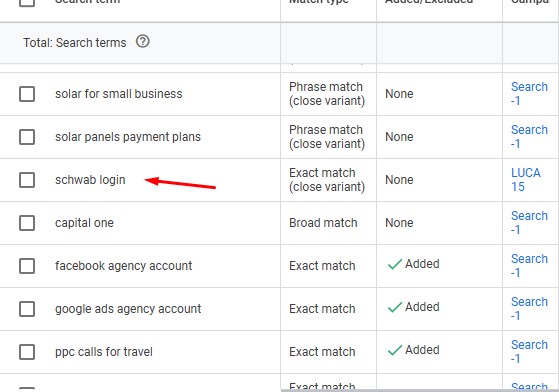This screenshot has height=392, width=559.
Task: Open Search -1 link in google ads agency row
Action: [529, 309]
